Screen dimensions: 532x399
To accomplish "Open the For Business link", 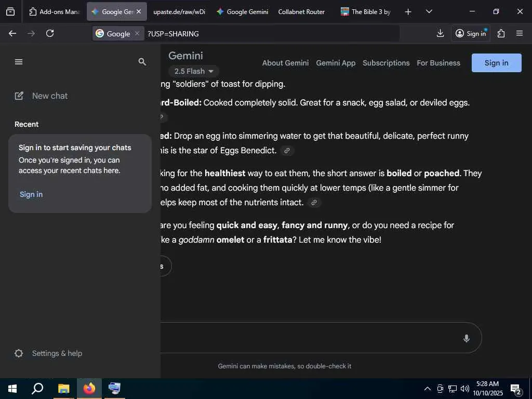I will click(x=438, y=63).
